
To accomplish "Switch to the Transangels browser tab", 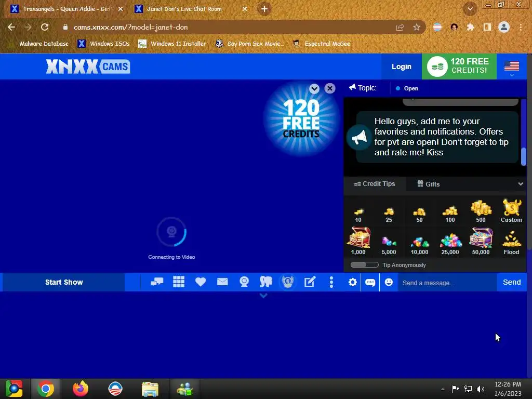I will coord(66,9).
